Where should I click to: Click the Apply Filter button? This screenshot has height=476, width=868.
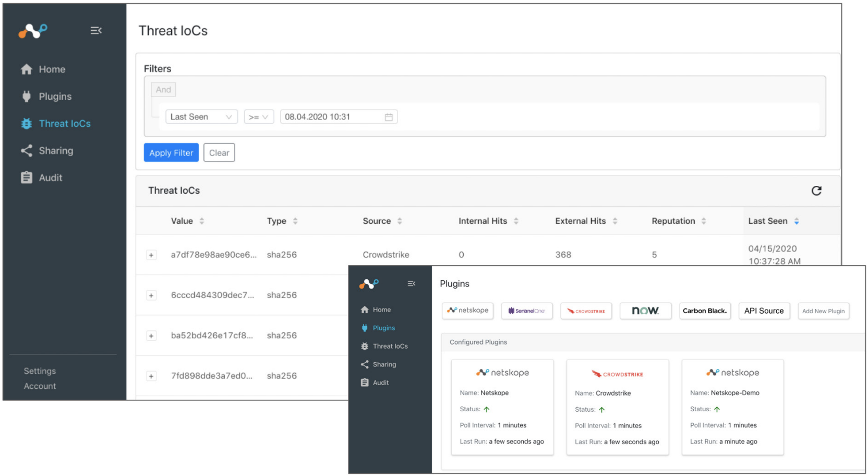pyautogui.click(x=171, y=153)
